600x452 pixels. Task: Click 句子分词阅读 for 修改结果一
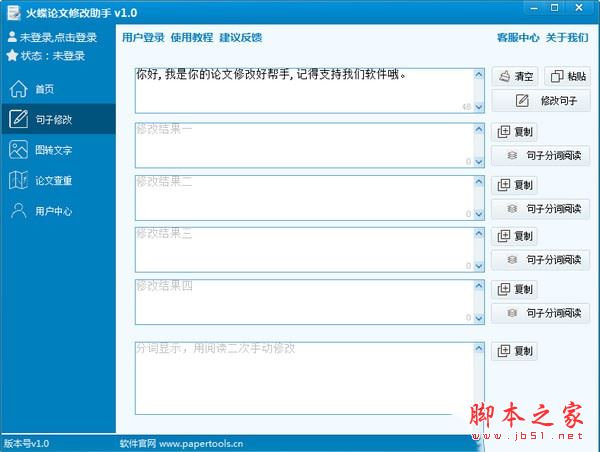click(541, 155)
